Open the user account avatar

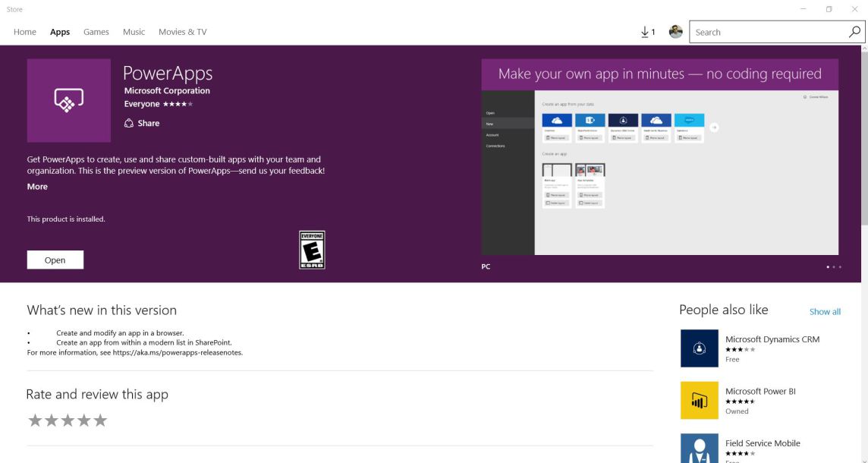pos(675,32)
